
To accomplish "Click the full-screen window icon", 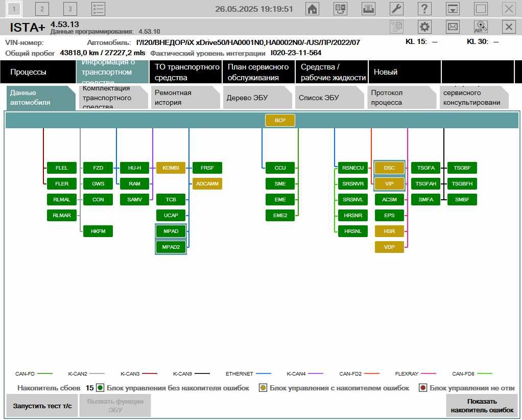I will (481, 9).
